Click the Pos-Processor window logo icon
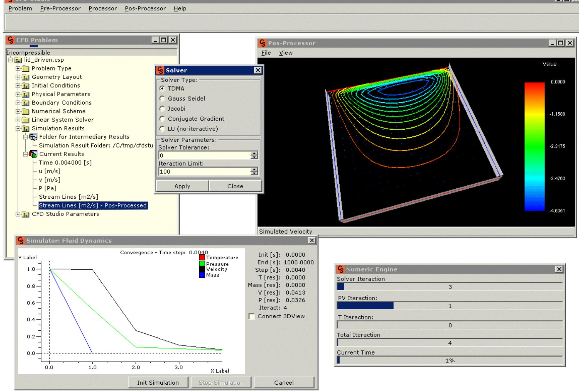The height and width of the screenshot is (392, 579). (262, 43)
